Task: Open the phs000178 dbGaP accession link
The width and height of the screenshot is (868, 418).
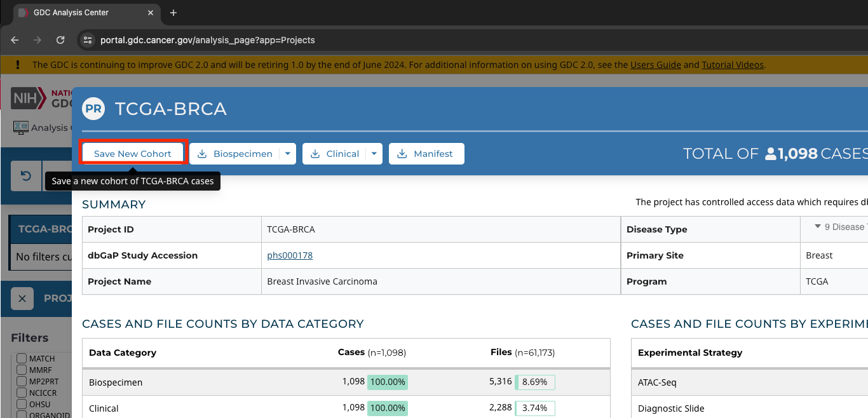Action: pyautogui.click(x=290, y=255)
